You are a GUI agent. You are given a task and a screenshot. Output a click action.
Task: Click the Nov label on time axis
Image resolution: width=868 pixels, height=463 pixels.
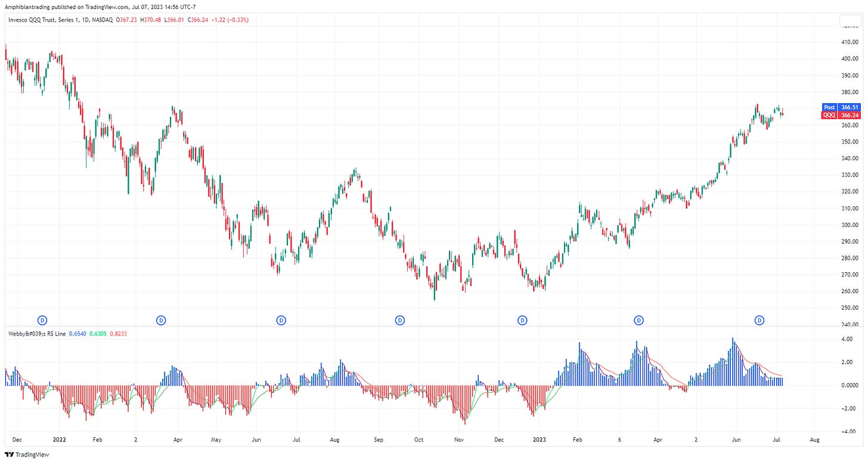pyautogui.click(x=459, y=440)
